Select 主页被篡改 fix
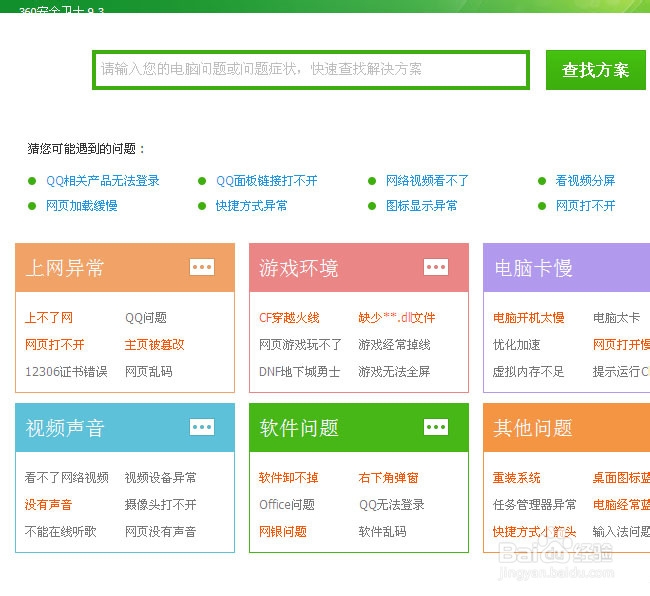 click(154, 345)
